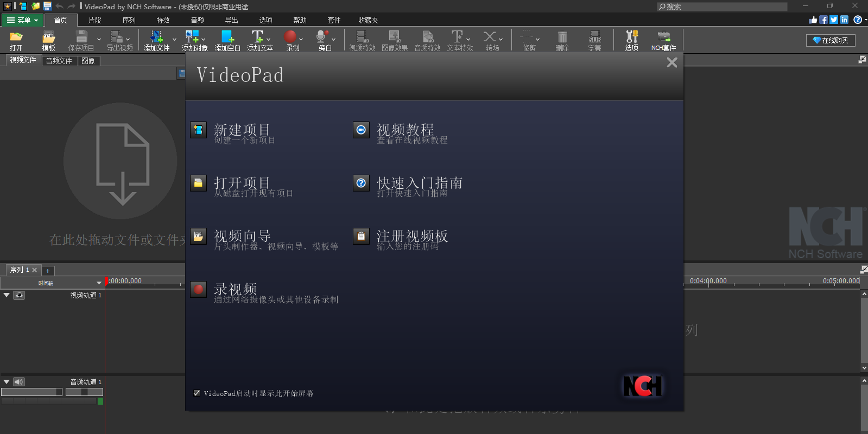Adjust audio track 1 pan slider
868x434 pixels.
[84, 392]
